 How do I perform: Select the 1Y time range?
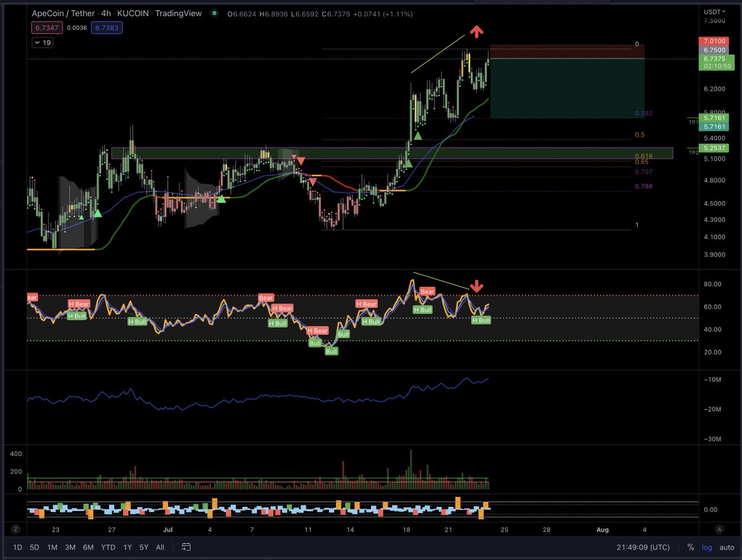pyautogui.click(x=127, y=547)
